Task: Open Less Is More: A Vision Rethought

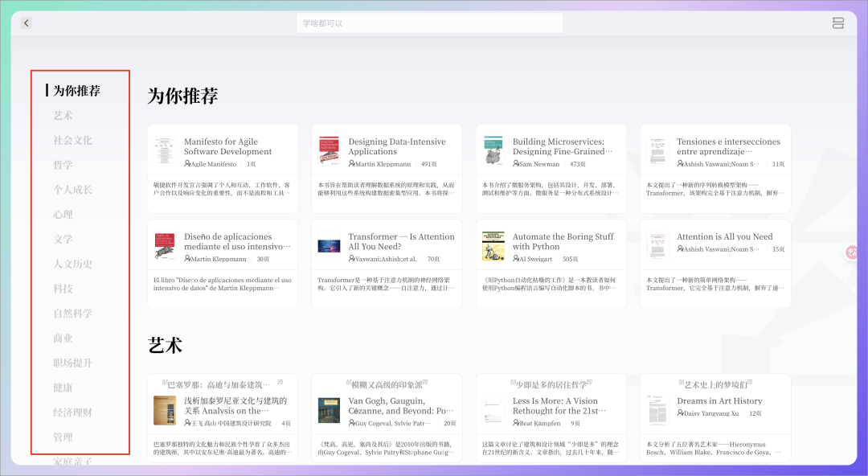Action: coord(551,418)
